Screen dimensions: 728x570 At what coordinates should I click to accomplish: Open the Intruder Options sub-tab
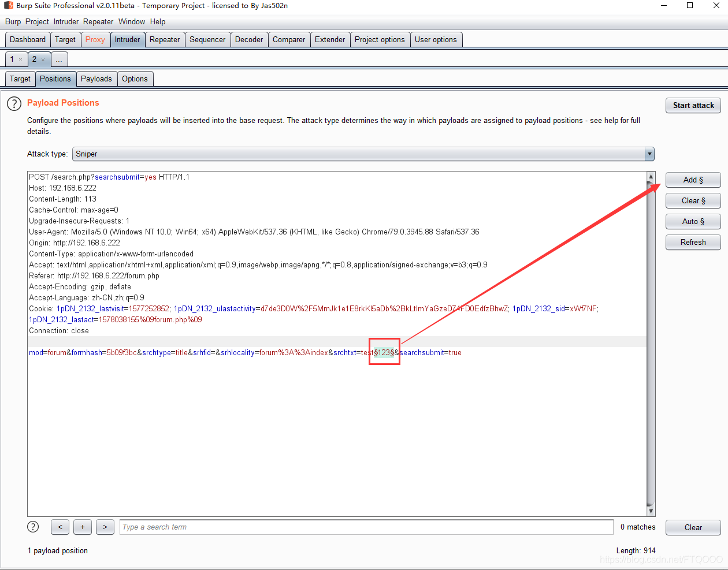point(135,79)
